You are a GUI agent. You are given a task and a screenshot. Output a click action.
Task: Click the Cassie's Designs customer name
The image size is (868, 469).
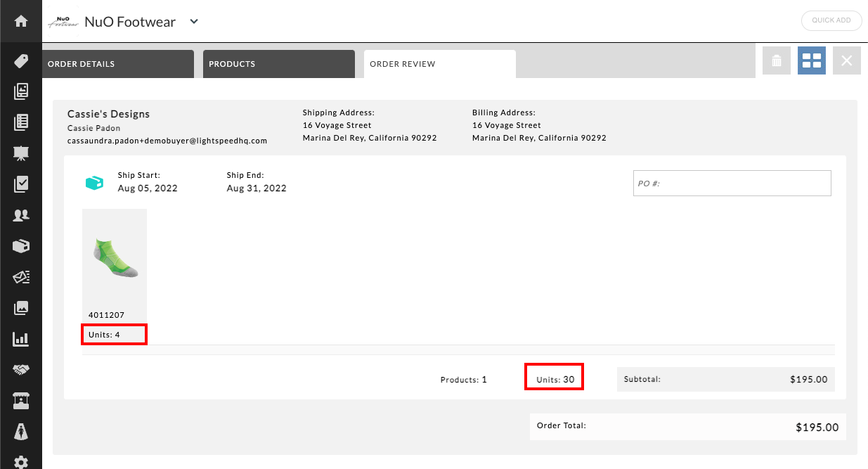click(x=109, y=114)
